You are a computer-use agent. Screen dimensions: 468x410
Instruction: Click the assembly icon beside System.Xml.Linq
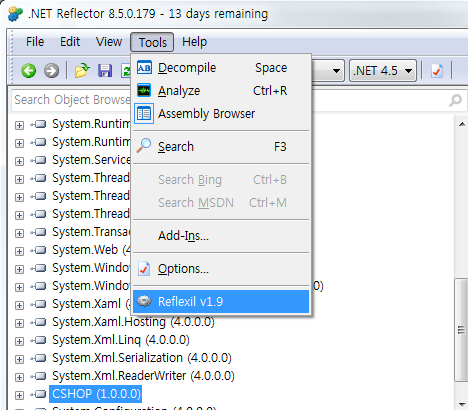(39, 340)
